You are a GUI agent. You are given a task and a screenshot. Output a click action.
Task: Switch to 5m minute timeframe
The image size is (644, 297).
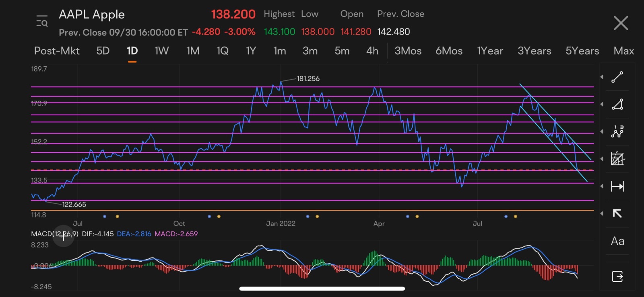[342, 51]
